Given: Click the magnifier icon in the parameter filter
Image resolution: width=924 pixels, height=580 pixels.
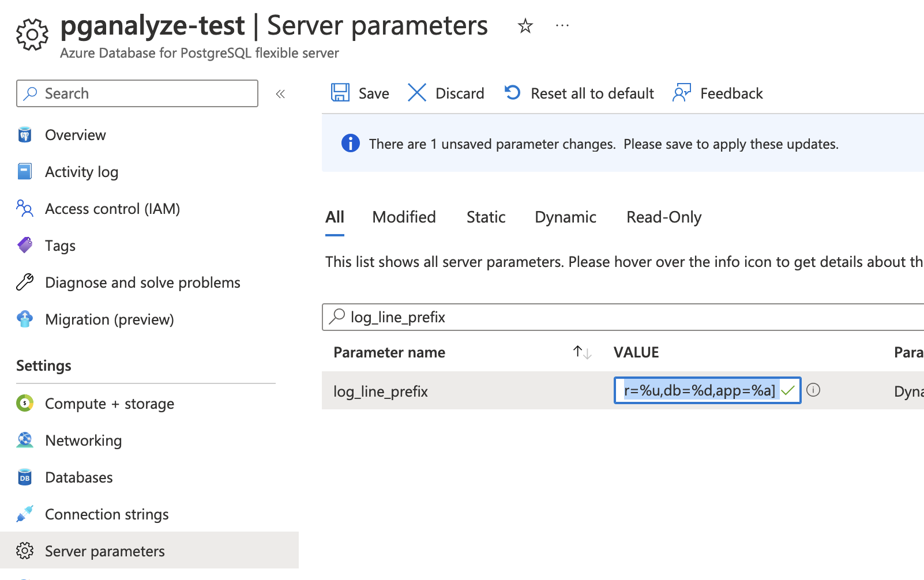Looking at the screenshot, I should (337, 317).
